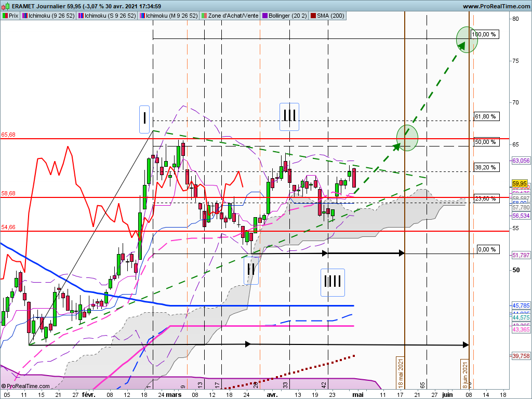The width and height of the screenshot is (532, 399).
Task: Click the 100,00 % Fibonacci label
Action: pyautogui.click(x=485, y=34)
